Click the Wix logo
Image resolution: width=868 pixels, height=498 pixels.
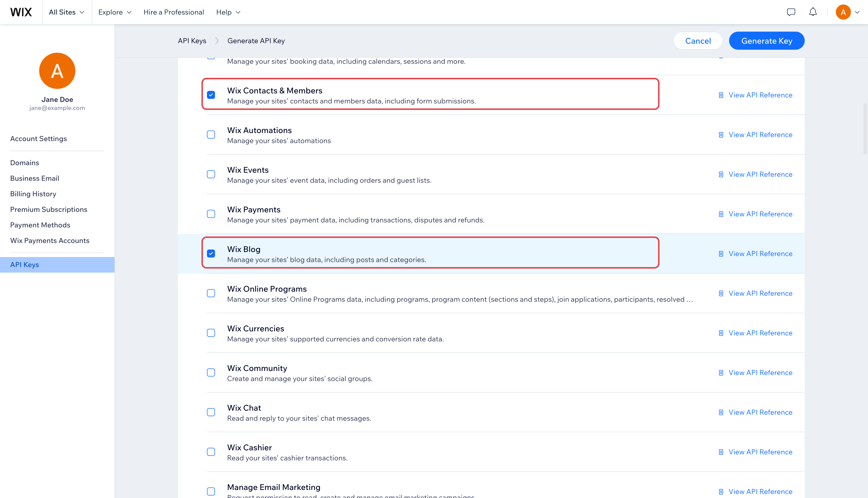21,12
